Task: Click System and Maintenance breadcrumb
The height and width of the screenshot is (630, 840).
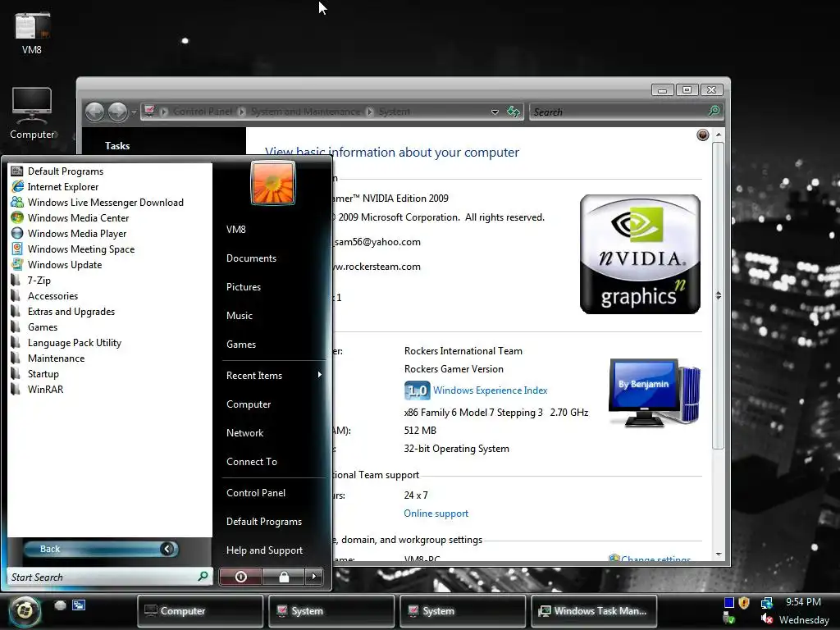Action: (x=305, y=112)
